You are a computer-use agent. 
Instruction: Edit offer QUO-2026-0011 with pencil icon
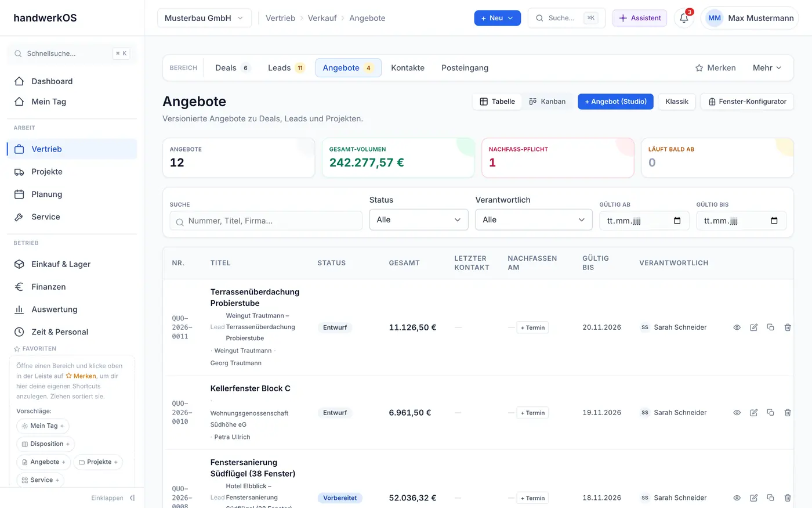point(753,327)
